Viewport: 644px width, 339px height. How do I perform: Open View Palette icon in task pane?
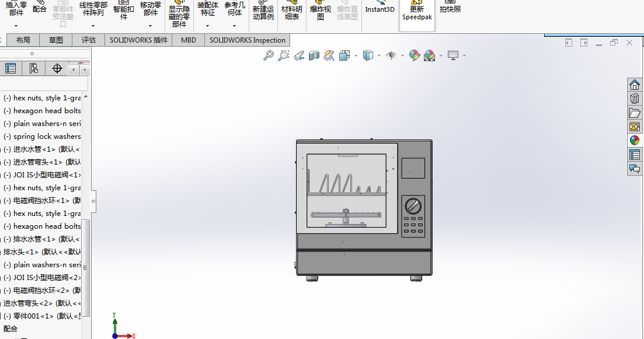tap(635, 127)
